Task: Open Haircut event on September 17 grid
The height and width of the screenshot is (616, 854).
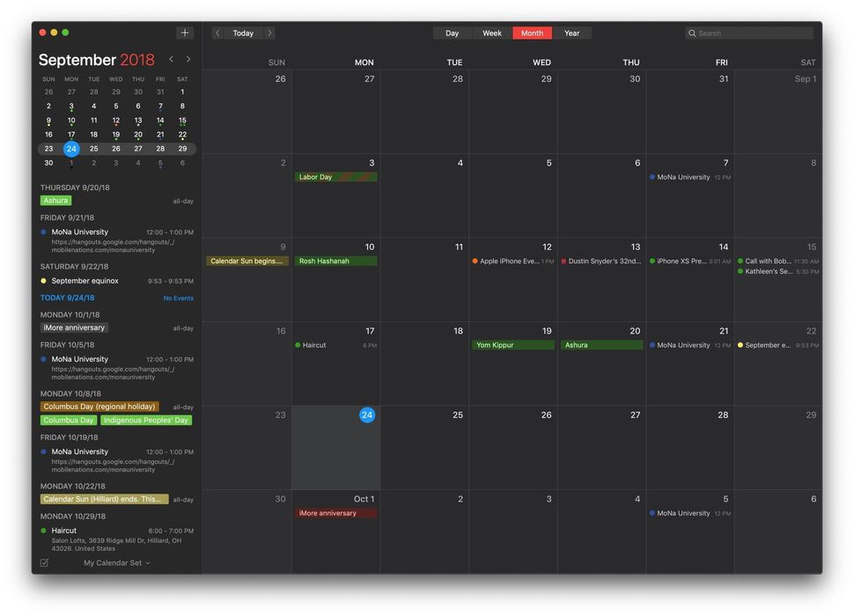Action: tap(335, 345)
